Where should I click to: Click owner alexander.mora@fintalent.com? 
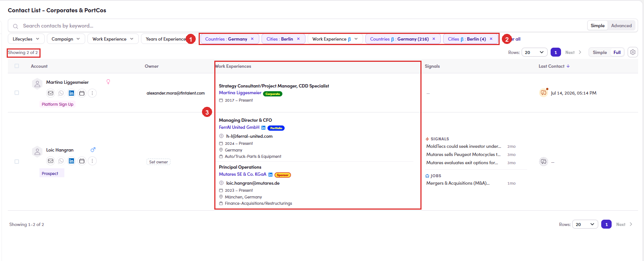pyautogui.click(x=176, y=93)
